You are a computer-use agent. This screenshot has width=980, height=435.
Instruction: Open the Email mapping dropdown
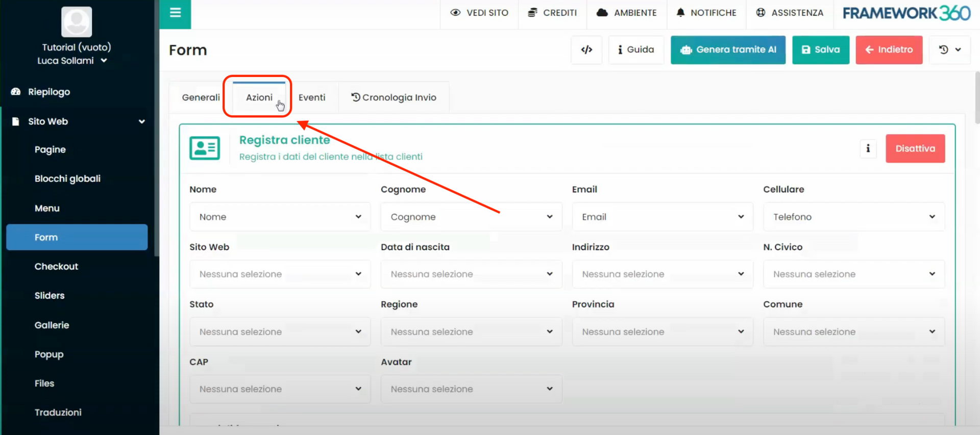(x=662, y=217)
